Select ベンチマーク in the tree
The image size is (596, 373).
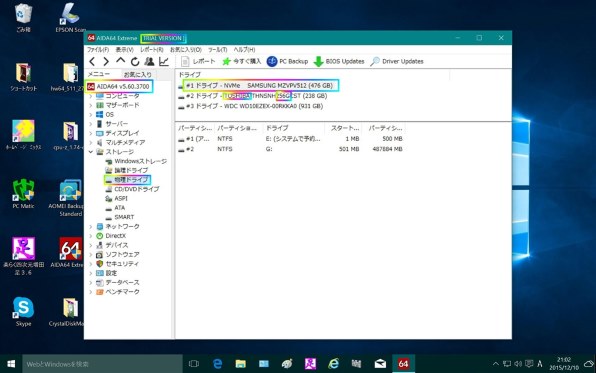[117, 292]
